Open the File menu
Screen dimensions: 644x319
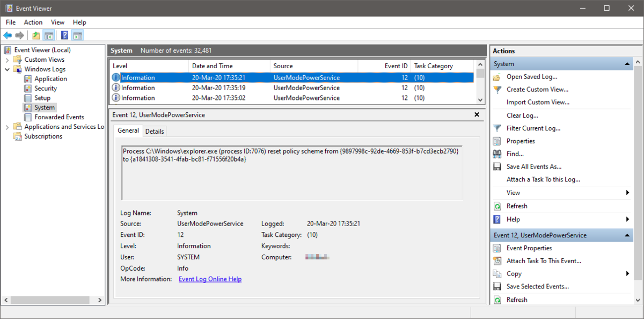11,23
